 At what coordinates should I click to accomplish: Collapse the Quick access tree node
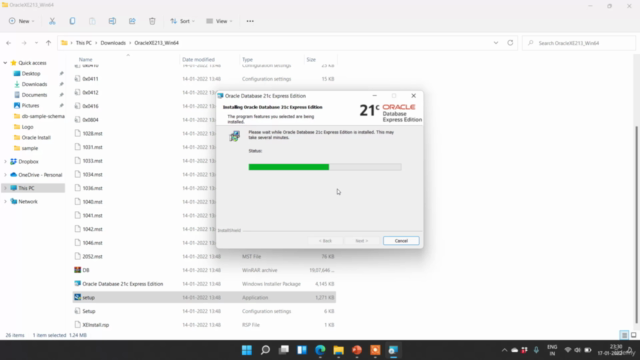(x=5, y=63)
